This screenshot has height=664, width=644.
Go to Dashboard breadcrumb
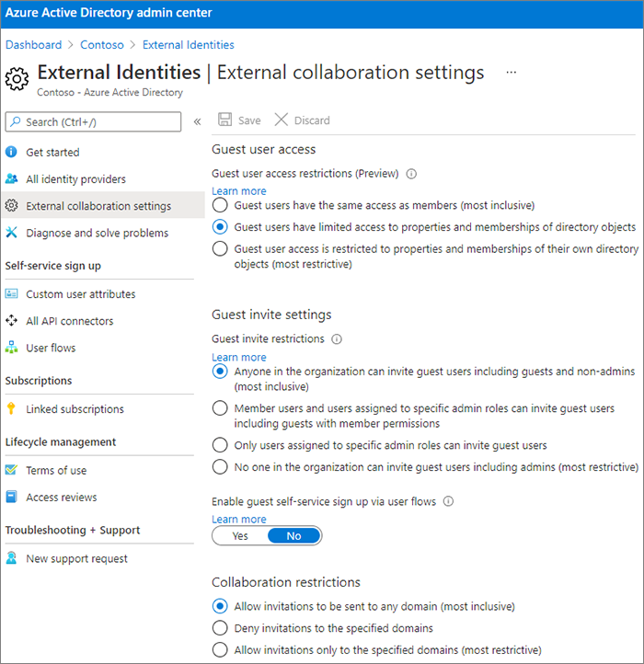[33, 45]
